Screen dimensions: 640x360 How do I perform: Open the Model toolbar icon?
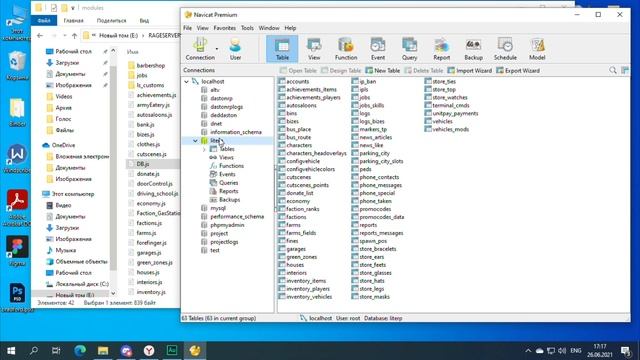537,49
